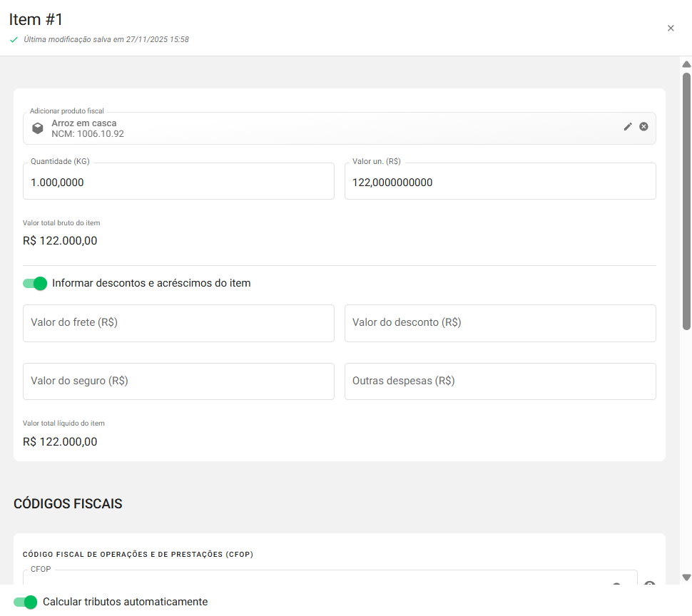
Task: Open the CFOP combo box
Action: [x=328, y=579]
